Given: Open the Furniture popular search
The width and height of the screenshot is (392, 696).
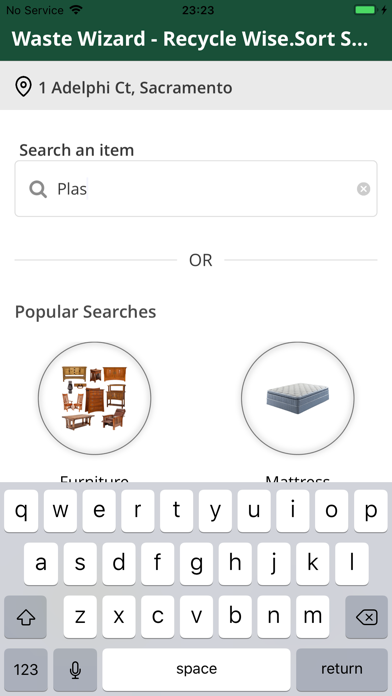Looking at the screenshot, I should pyautogui.click(x=95, y=398).
